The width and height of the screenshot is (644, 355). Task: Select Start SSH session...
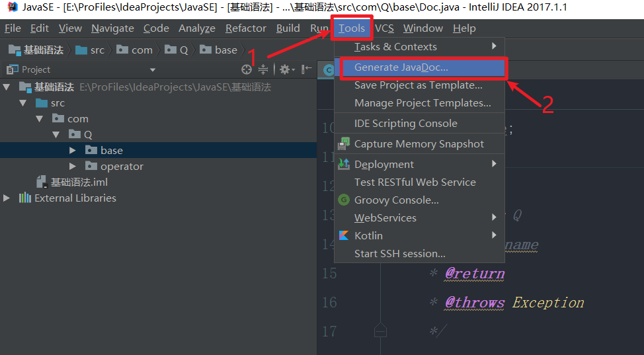419,253
